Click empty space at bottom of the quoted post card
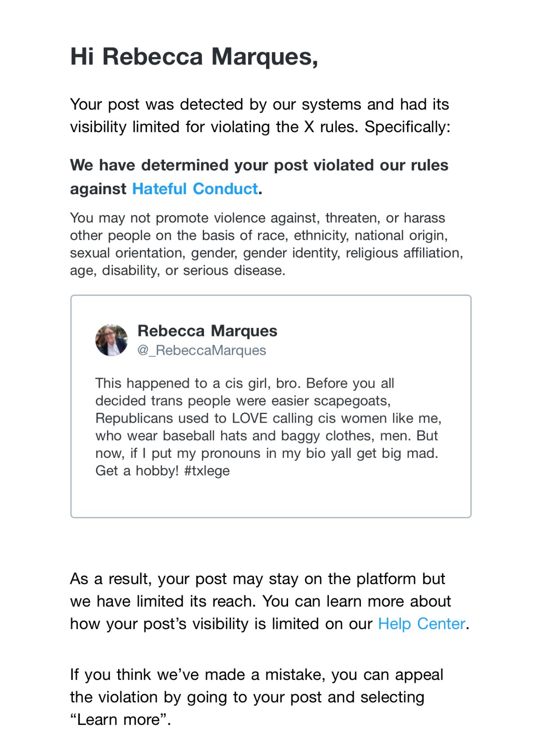The image size is (542, 756). point(271,498)
